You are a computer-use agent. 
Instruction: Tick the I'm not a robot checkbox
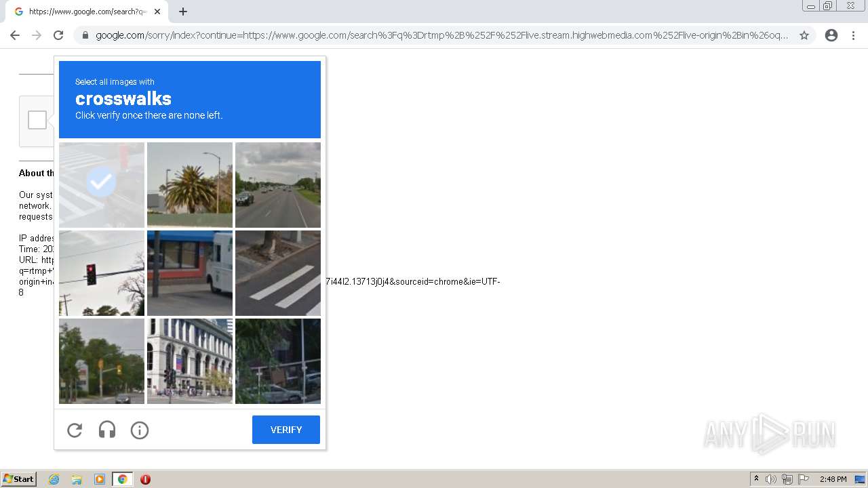(x=37, y=120)
